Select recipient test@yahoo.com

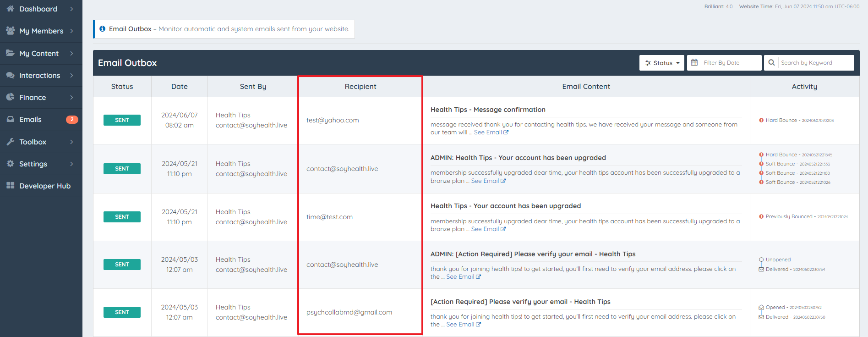click(333, 120)
